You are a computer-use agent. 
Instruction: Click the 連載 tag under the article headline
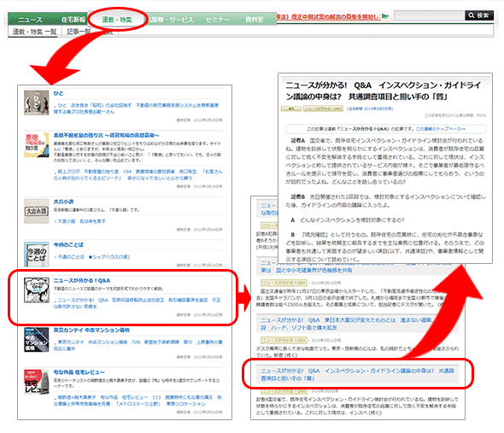(291, 108)
